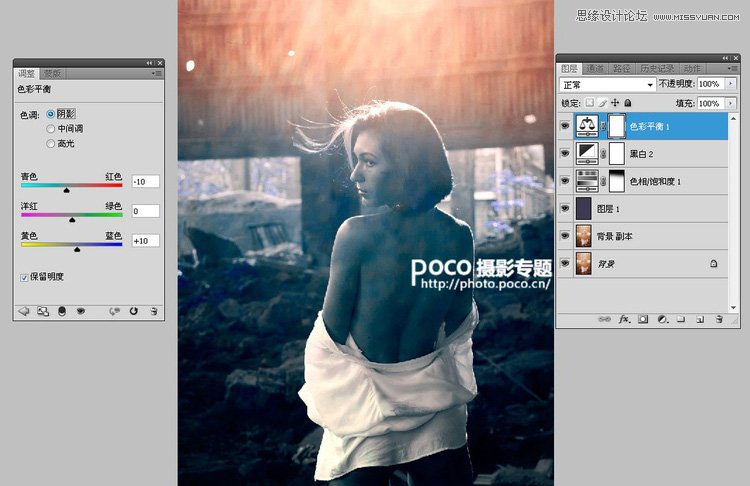Click the 图层 1 dark purple thumbnail

pyautogui.click(x=584, y=209)
